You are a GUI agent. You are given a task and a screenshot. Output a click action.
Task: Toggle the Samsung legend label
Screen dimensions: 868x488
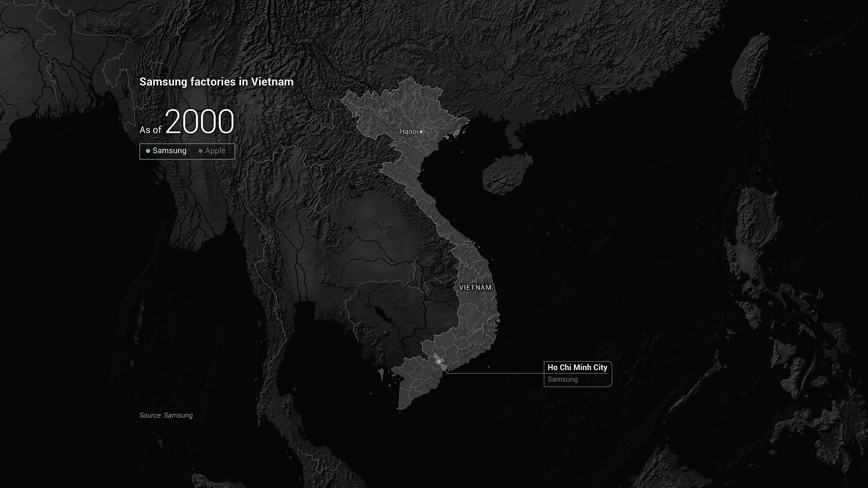pyautogui.click(x=169, y=151)
